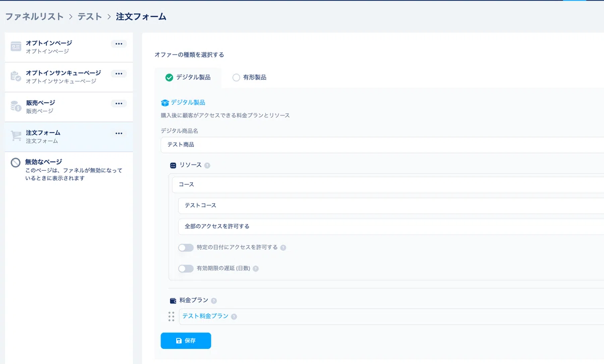Viewport: 604px width, 364px height.
Task: Open the ファネルリスト breadcrumb link
Action: click(34, 17)
